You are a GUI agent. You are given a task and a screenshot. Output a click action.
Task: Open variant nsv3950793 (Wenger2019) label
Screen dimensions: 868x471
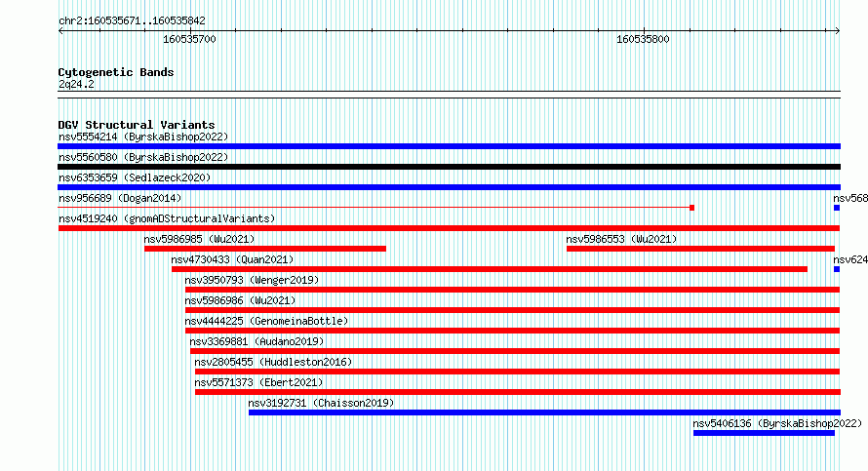(252, 280)
